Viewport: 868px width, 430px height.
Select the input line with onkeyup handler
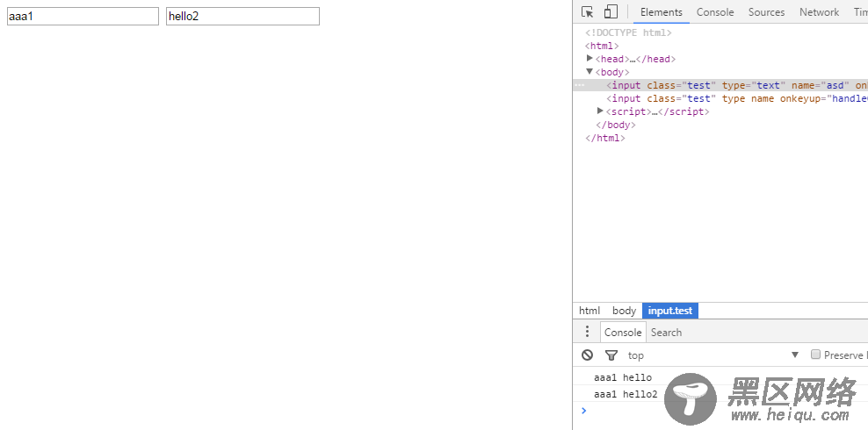point(720,98)
